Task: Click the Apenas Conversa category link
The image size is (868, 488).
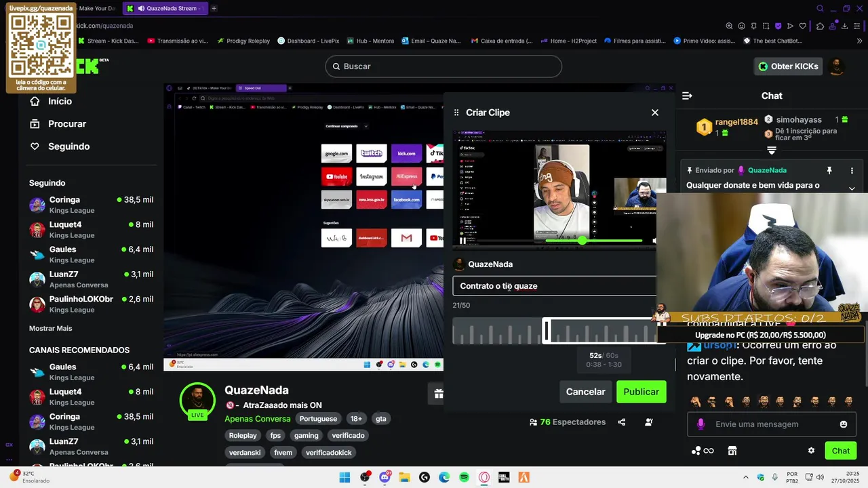Action: [258, 419]
